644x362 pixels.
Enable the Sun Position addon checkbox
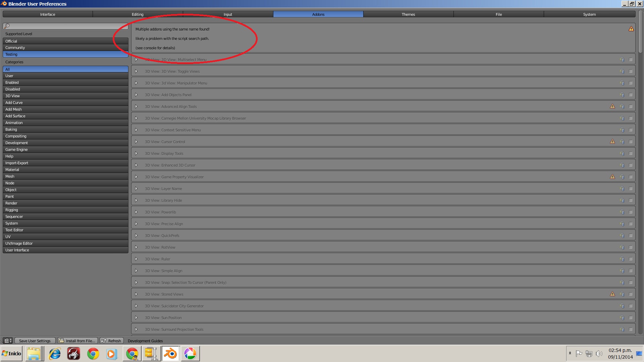(631, 318)
